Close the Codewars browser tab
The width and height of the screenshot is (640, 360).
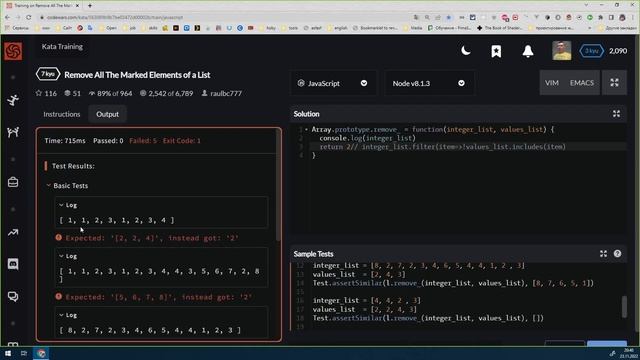click(x=78, y=6)
